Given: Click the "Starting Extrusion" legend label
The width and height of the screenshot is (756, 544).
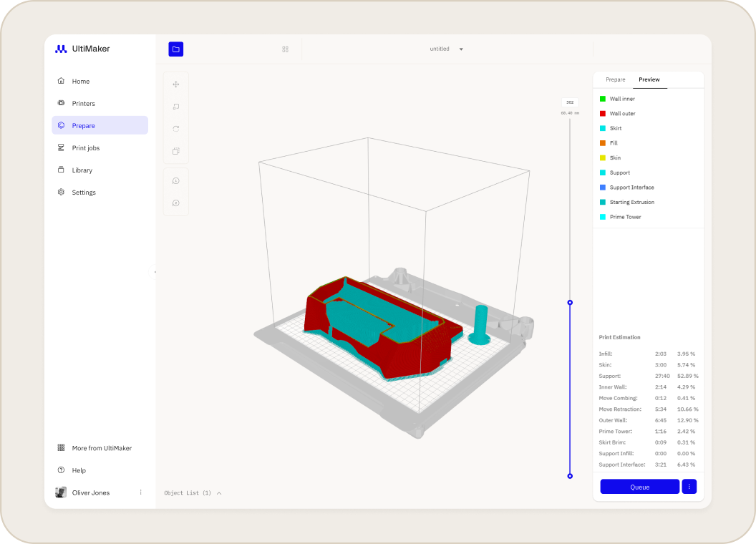Looking at the screenshot, I should (632, 202).
